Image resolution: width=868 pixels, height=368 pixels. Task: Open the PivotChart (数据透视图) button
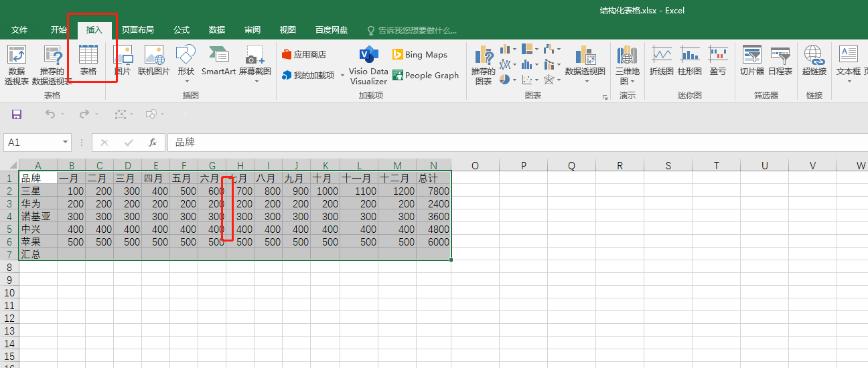585,65
